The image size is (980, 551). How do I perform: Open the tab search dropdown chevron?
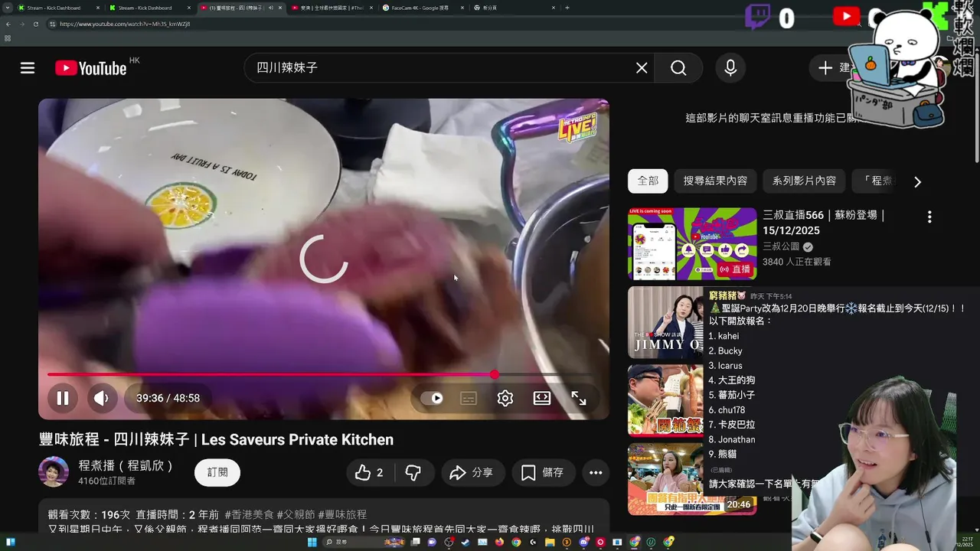[8, 8]
